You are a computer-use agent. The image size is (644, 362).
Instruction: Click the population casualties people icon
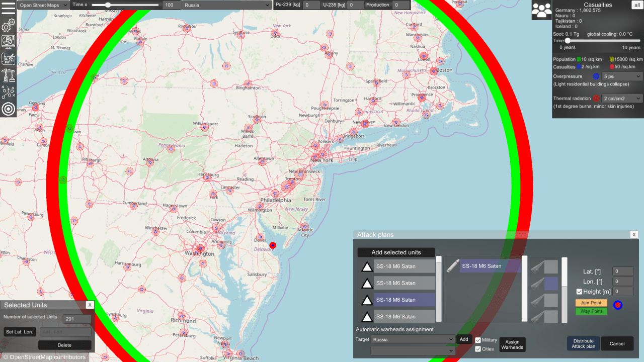coord(541,11)
